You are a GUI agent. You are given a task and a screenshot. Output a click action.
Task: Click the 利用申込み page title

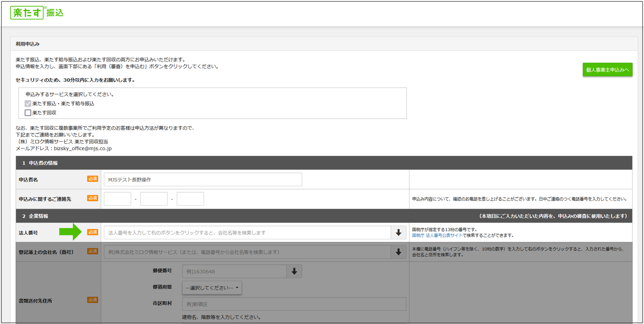[x=28, y=44]
